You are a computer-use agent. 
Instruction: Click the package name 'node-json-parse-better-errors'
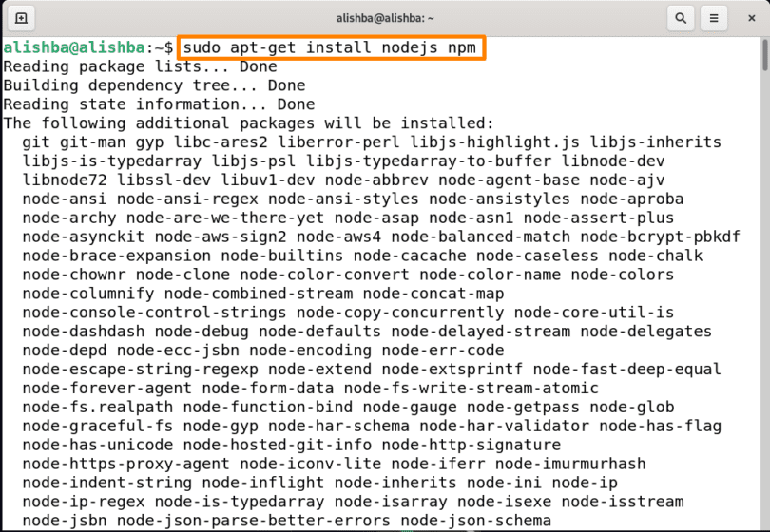click(x=254, y=521)
